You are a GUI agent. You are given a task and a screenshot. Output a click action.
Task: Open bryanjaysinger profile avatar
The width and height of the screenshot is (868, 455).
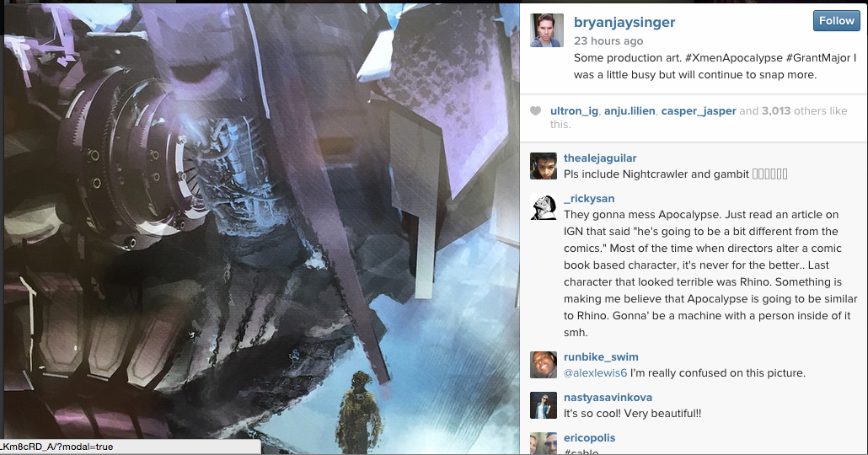coord(547,30)
